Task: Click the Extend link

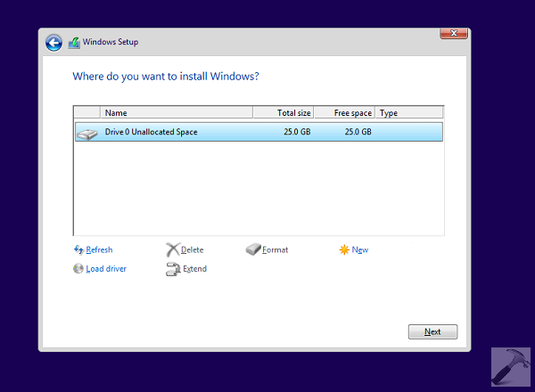Action: tap(194, 269)
